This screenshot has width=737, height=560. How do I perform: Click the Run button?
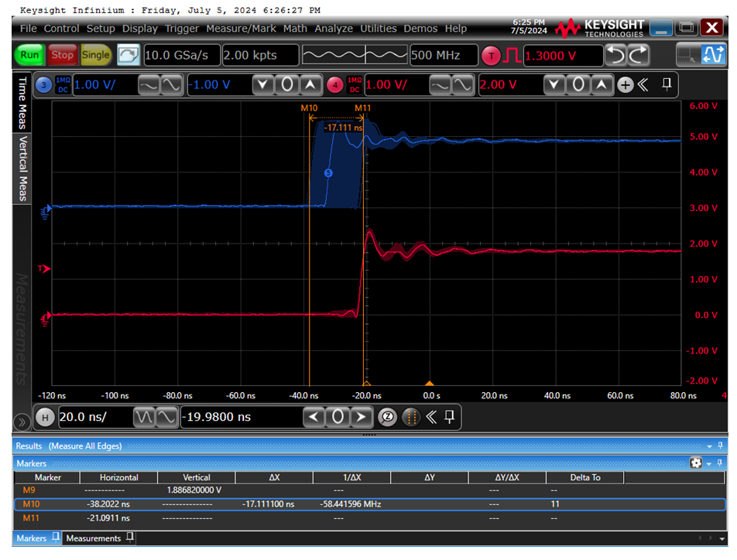click(x=29, y=55)
